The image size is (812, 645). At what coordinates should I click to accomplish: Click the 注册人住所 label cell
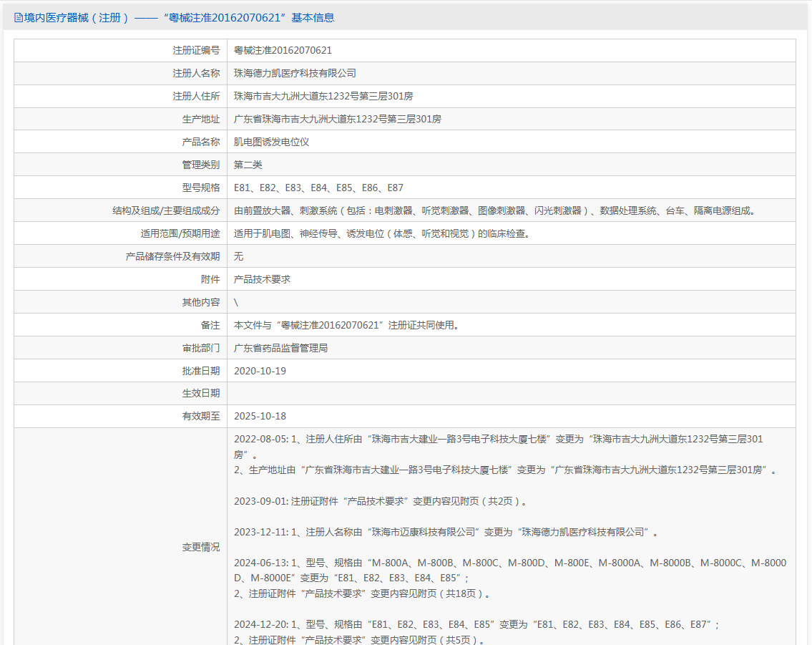click(x=121, y=97)
